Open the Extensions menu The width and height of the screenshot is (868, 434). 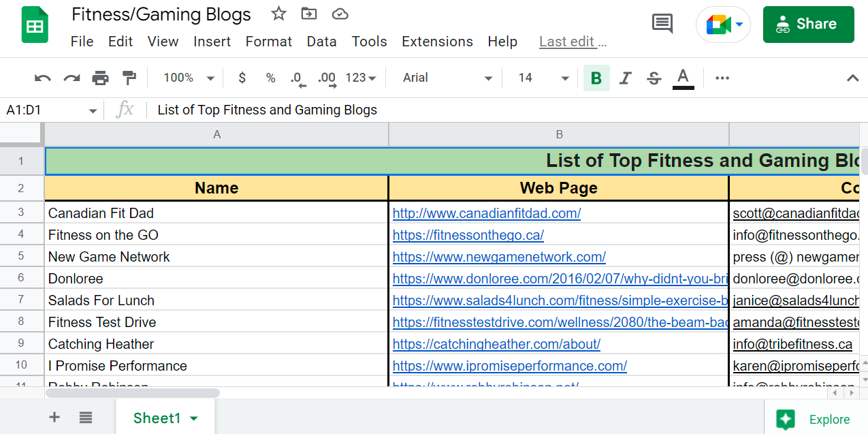[437, 42]
